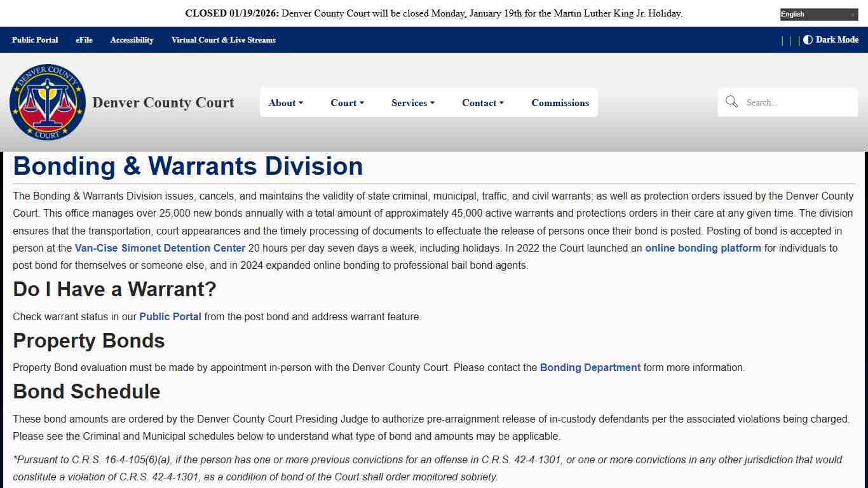Click the half-moon Dark Mode icon

tap(807, 39)
